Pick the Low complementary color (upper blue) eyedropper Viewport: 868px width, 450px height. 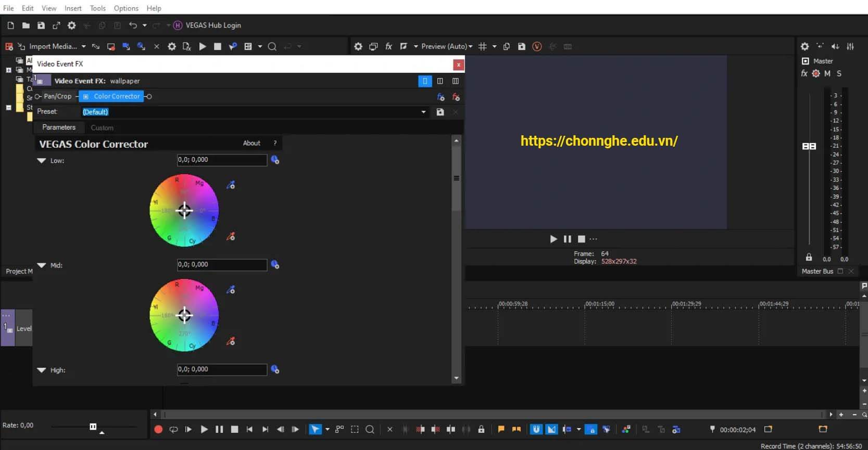point(231,185)
